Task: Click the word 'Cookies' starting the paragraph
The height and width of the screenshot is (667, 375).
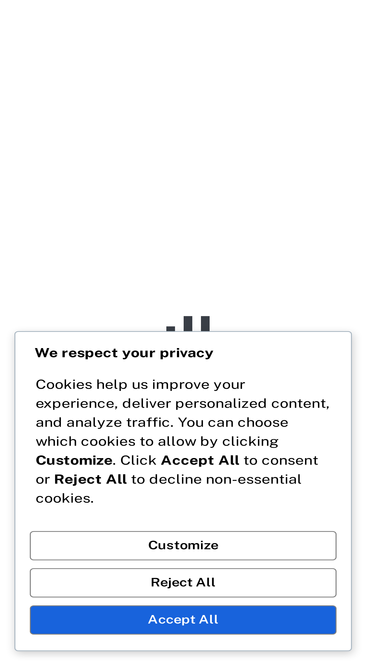Action: (x=64, y=385)
